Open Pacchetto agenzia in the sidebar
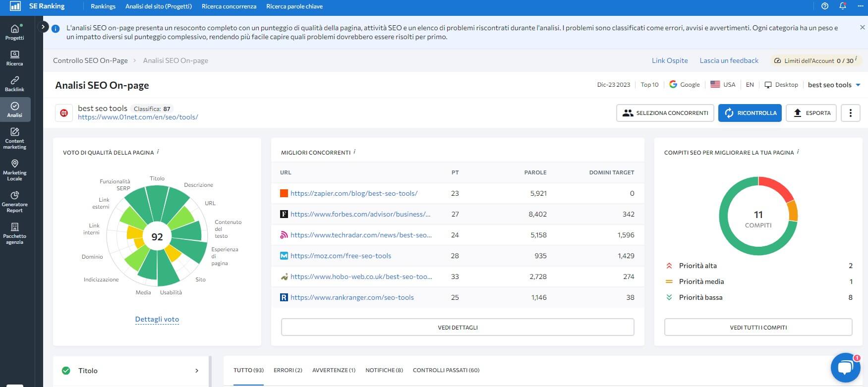The width and height of the screenshot is (868, 387). click(x=15, y=233)
